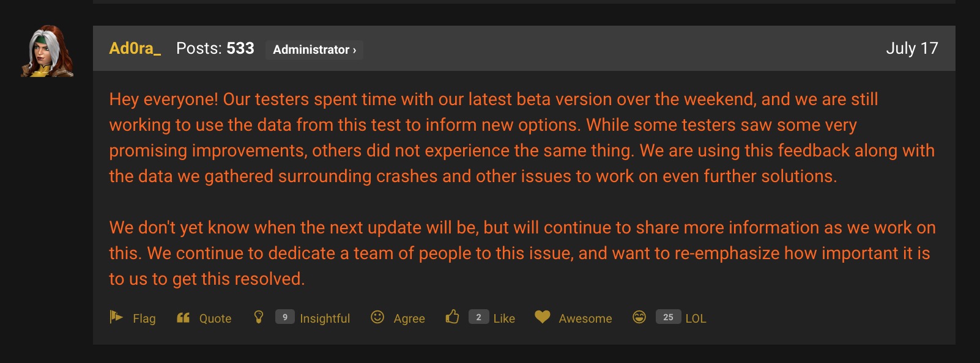Click the Like thumbs-up icon

click(x=452, y=317)
